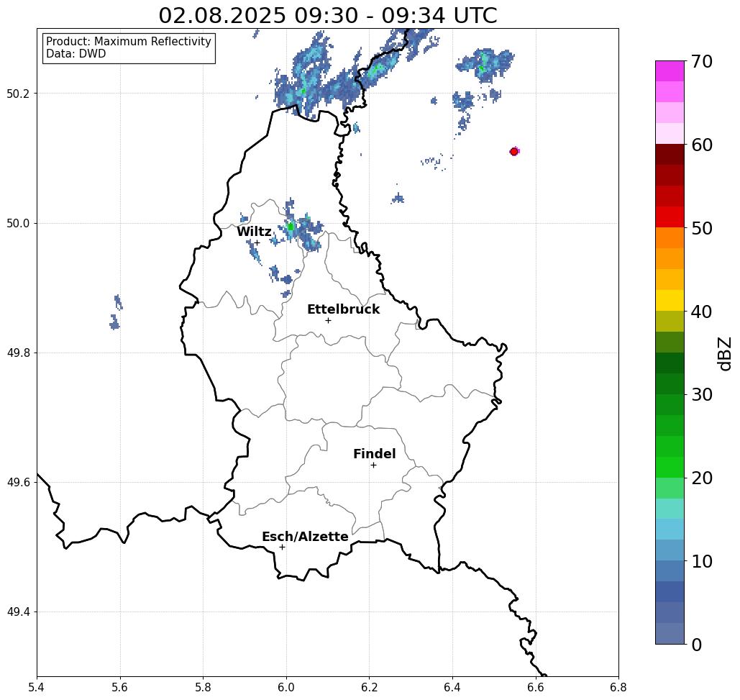Click the red high-reflectivity dot
This screenshot has width=740, height=700.
pos(514,152)
